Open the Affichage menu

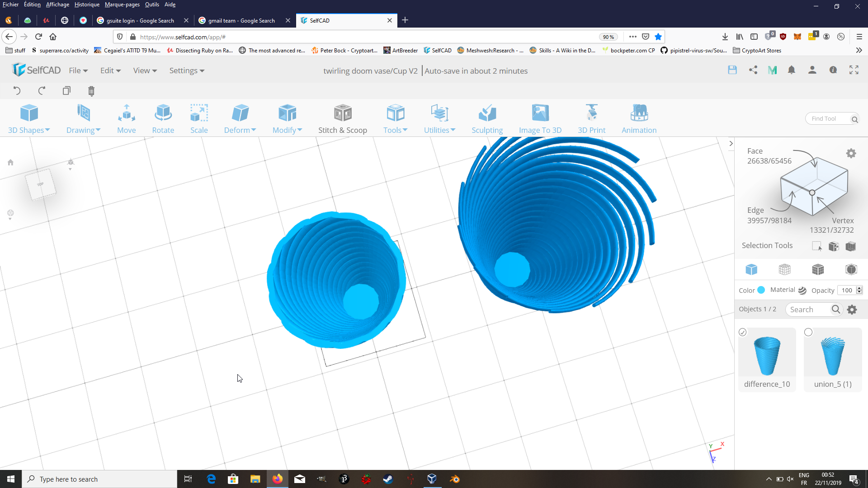pyautogui.click(x=58, y=5)
